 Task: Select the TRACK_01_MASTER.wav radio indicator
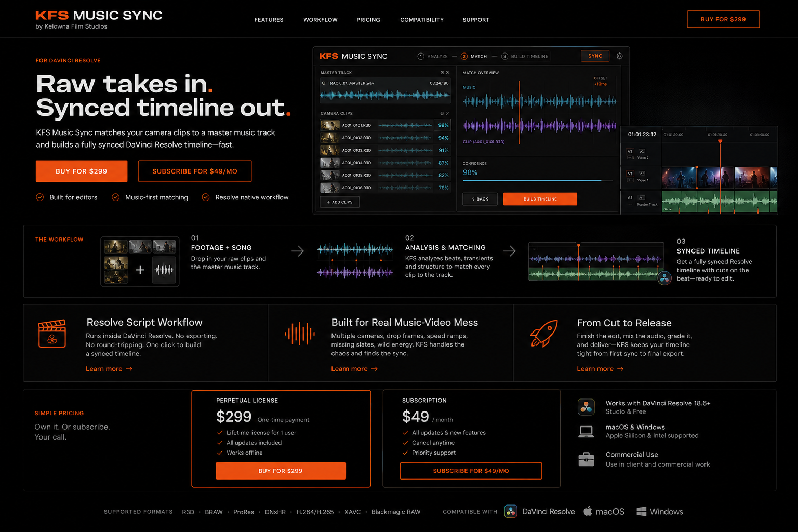[x=324, y=83]
